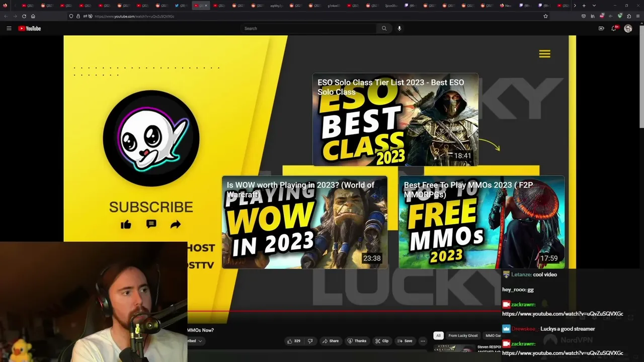
Task: Dislike the video with thumbs down
Action: pos(310,341)
